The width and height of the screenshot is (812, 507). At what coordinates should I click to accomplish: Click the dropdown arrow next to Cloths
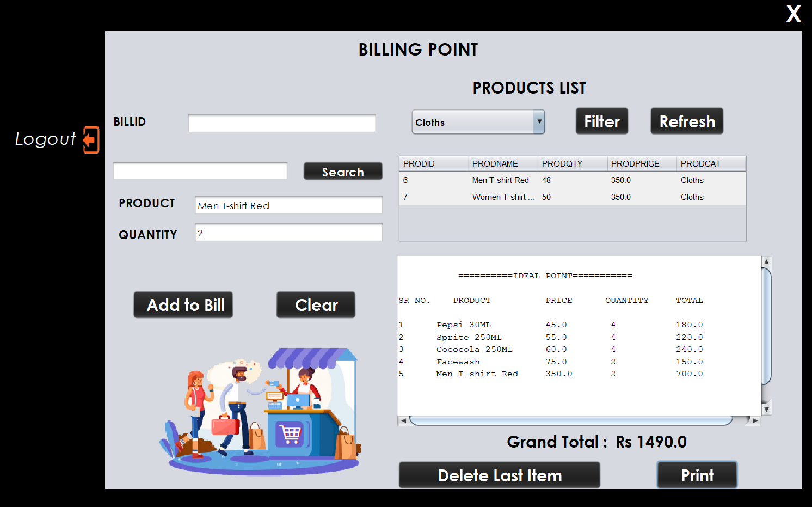(539, 121)
